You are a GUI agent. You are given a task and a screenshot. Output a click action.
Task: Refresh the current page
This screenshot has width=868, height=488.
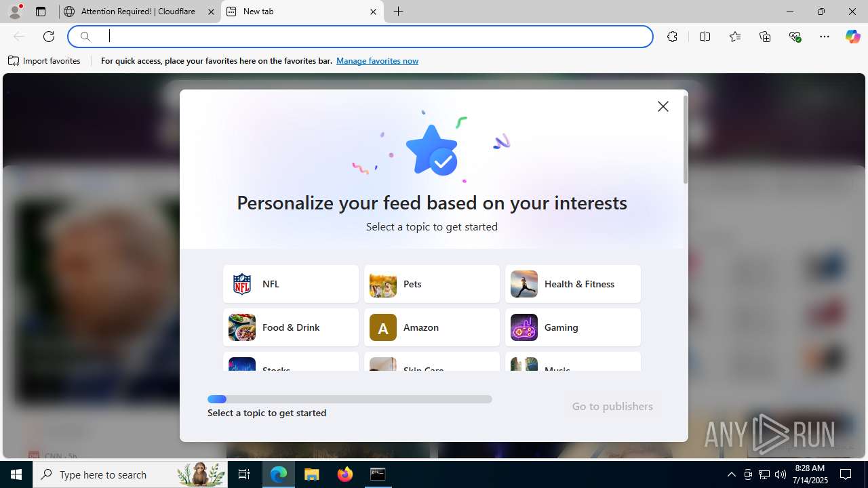[49, 37]
